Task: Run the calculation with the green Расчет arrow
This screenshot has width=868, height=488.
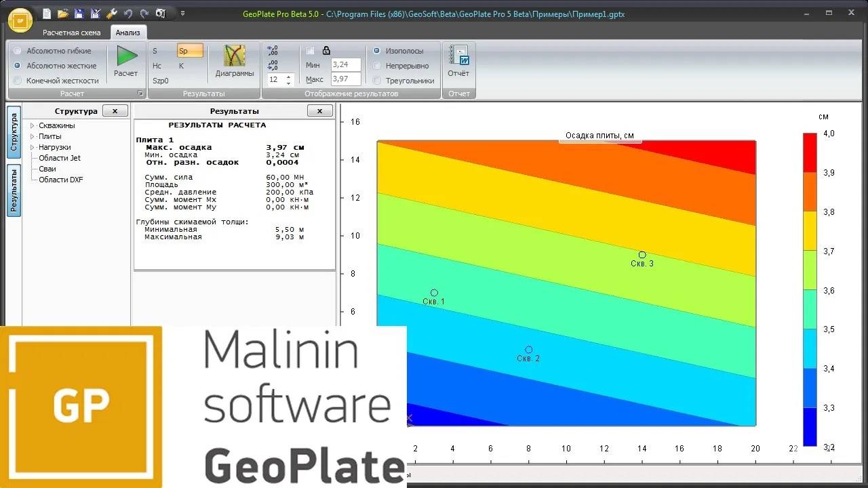Action: coord(126,62)
